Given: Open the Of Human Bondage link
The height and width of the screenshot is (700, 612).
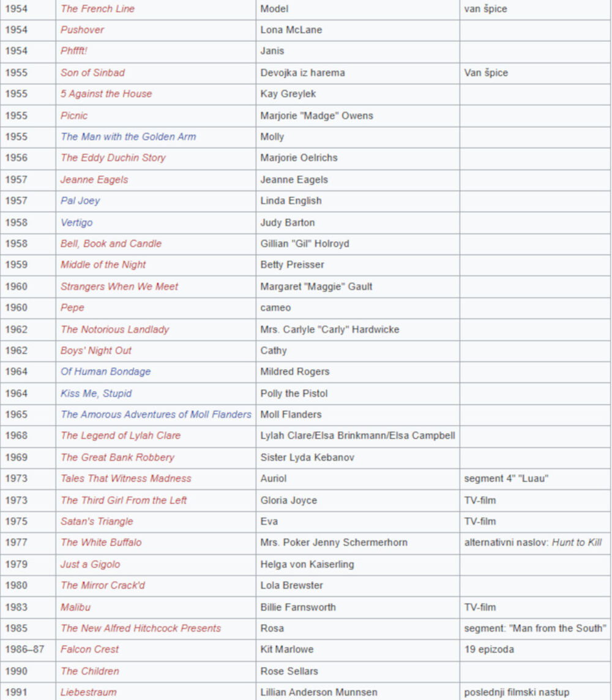Looking at the screenshot, I should [105, 371].
